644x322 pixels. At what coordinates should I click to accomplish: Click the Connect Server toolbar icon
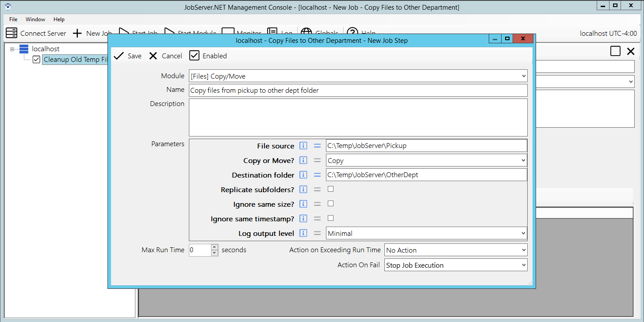click(11, 33)
